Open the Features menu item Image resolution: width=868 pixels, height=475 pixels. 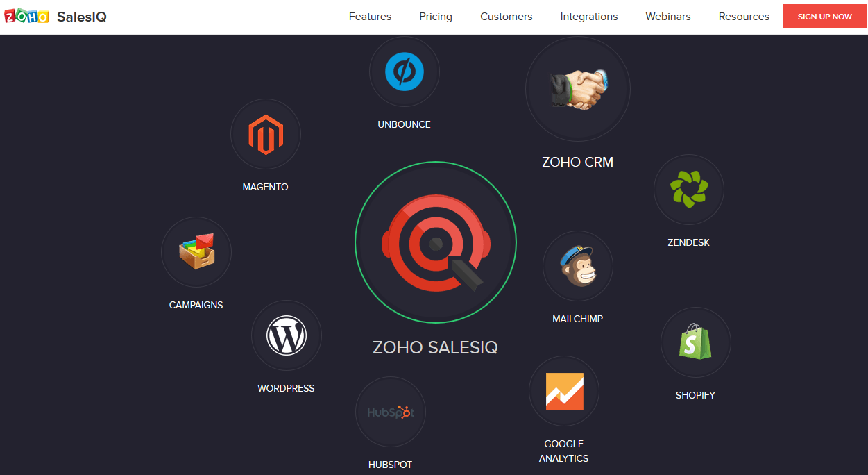pyautogui.click(x=370, y=17)
